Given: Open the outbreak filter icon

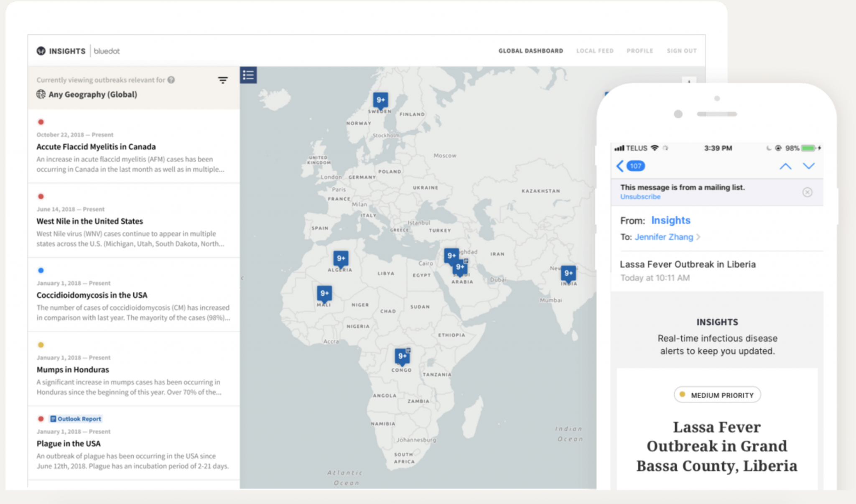Looking at the screenshot, I should (x=223, y=80).
